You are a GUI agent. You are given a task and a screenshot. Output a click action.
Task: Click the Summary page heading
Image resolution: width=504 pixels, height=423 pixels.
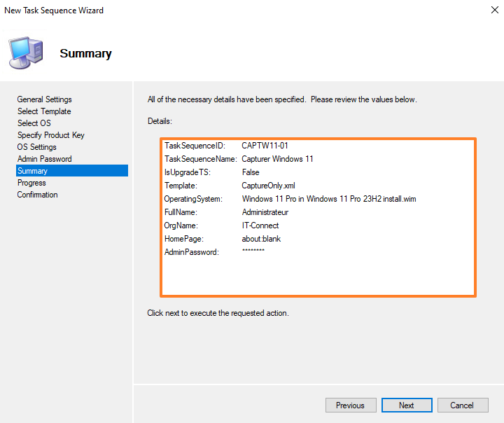pyautogui.click(x=85, y=53)
